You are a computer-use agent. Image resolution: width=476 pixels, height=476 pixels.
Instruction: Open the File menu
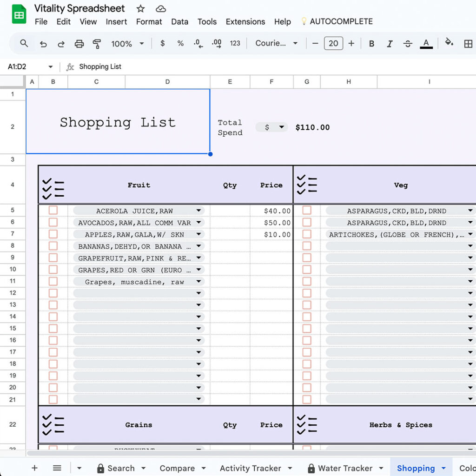pos(41,22)
